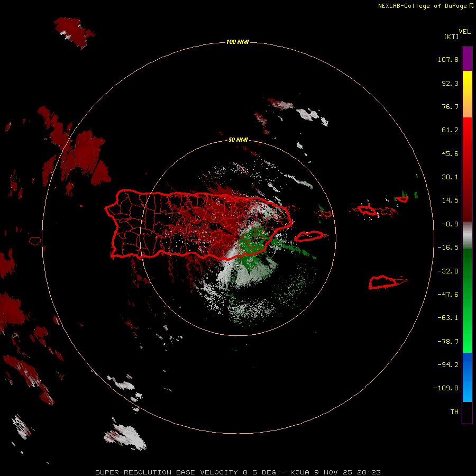Click the 92.3 legend value
This screenshot has width=476, height=476.
click(x=450, y=83)
